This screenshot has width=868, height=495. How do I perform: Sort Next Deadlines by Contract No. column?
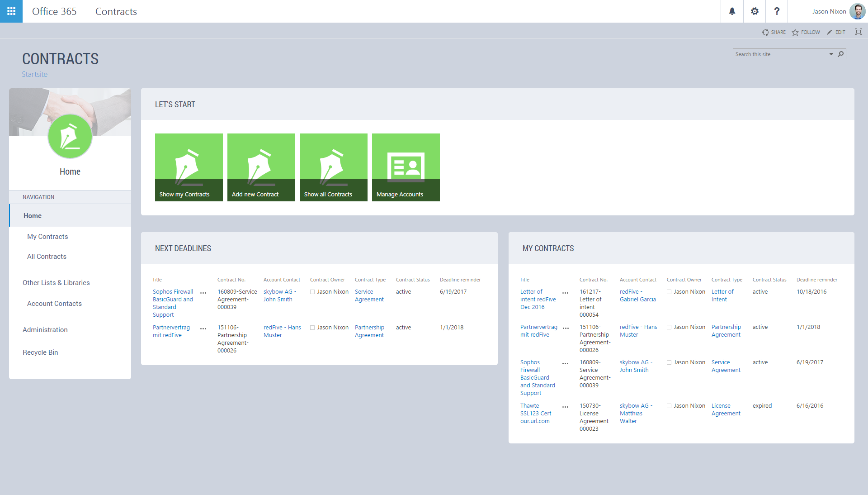(231, 280)
